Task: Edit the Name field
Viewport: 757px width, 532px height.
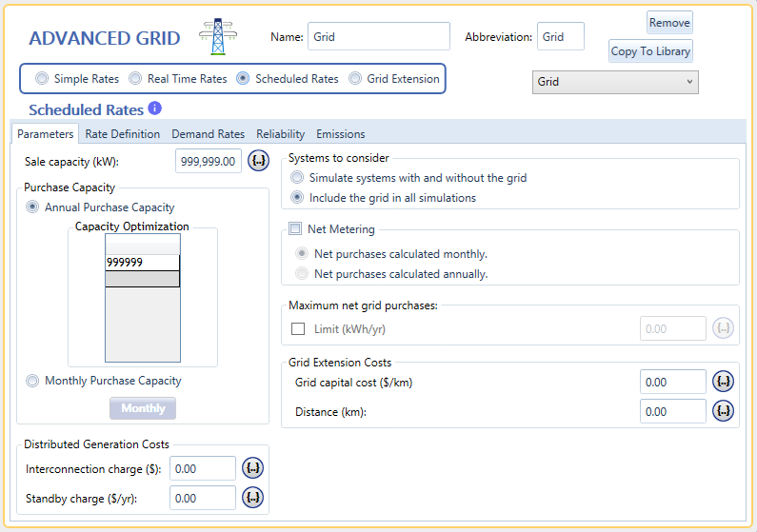Action: (379, 37)
